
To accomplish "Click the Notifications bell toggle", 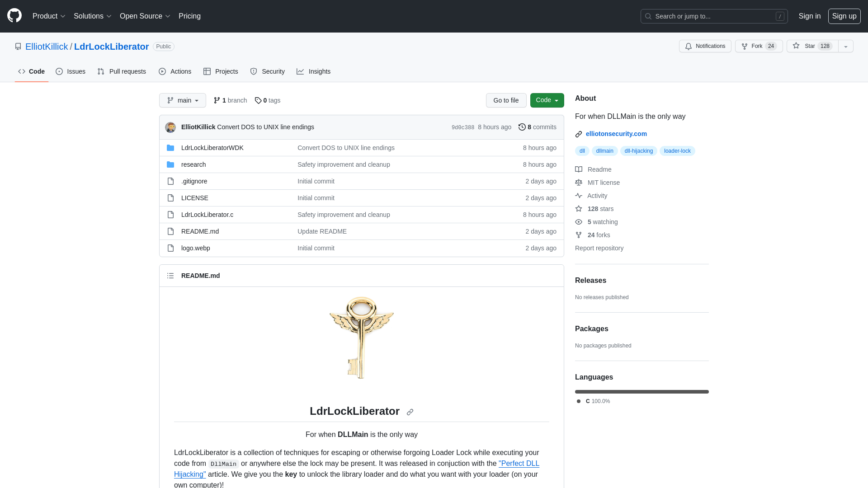I will click(705, 46).
